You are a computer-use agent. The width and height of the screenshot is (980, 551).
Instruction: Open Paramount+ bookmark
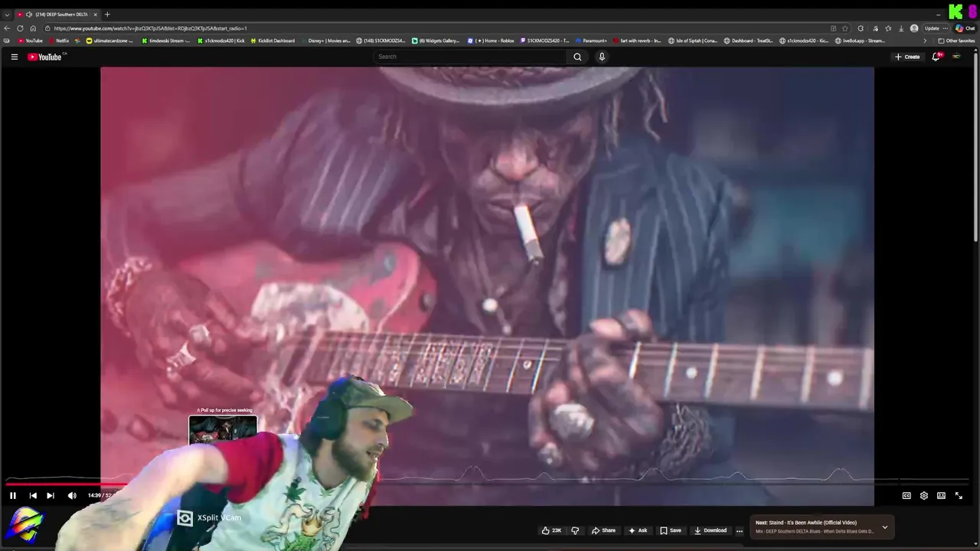tap(591, 41)
